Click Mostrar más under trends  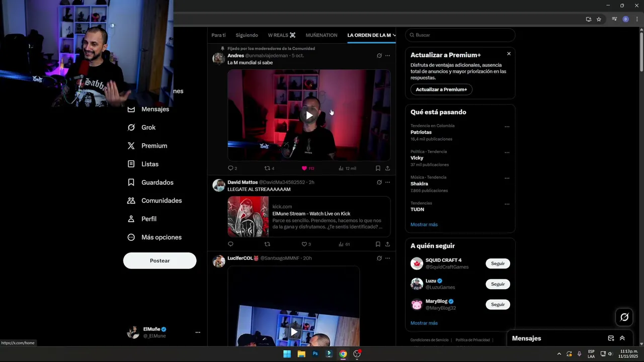pyautogui.click(x=424, y=225)
